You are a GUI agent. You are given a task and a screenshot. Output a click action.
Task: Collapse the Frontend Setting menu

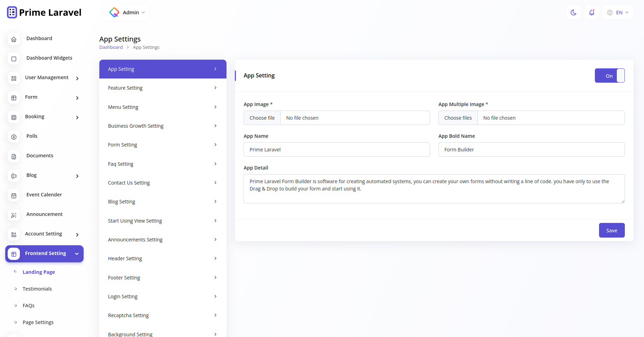point(76,254)
